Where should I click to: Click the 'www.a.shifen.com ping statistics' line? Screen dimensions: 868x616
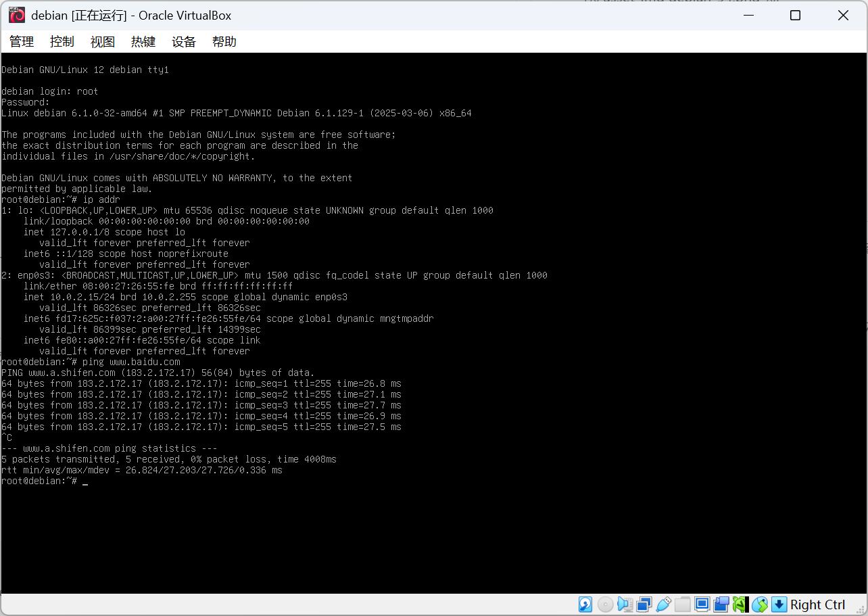110,448
